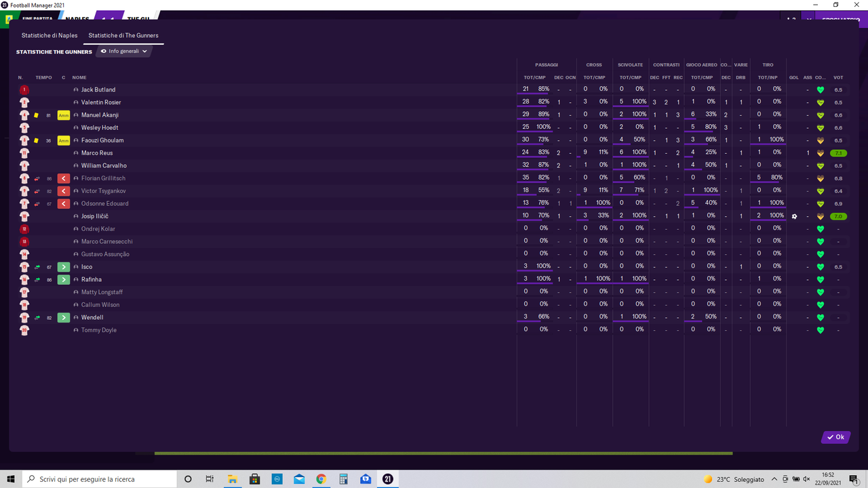The width and height of the screenshot is (868, 488).
Task: Open Florian Grillitsch's player name link
Action: 103,178
